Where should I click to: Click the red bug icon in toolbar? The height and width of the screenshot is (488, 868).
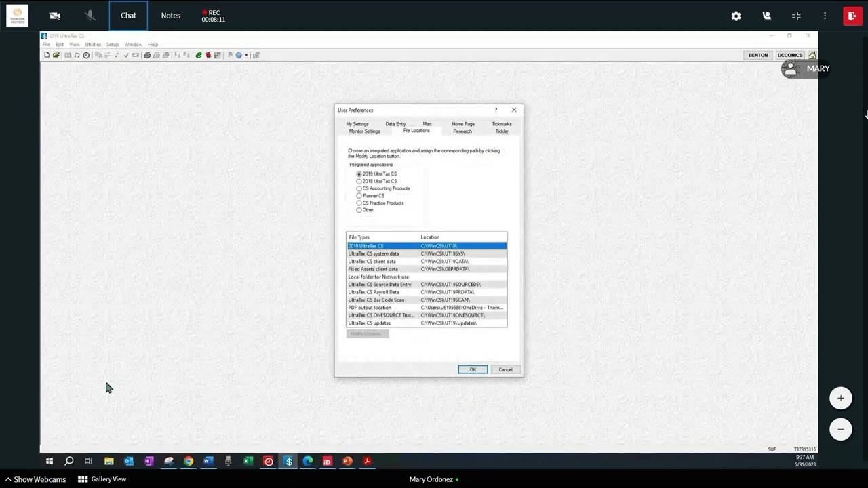coord(208,55)
